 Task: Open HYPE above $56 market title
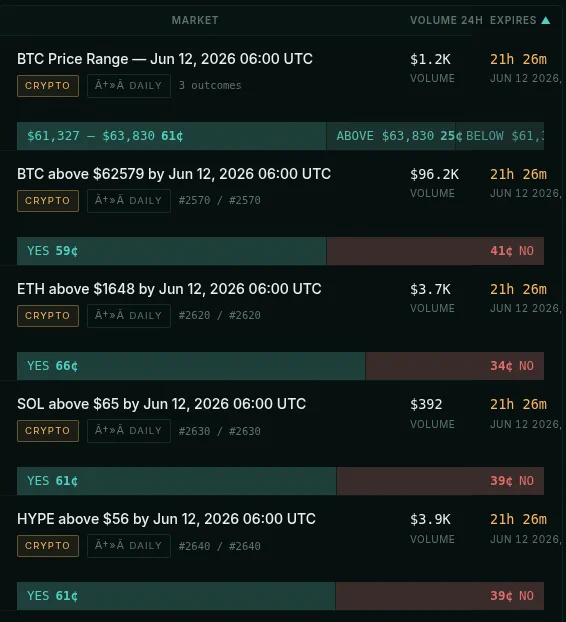pyautogui.click(x=166, y=519)
